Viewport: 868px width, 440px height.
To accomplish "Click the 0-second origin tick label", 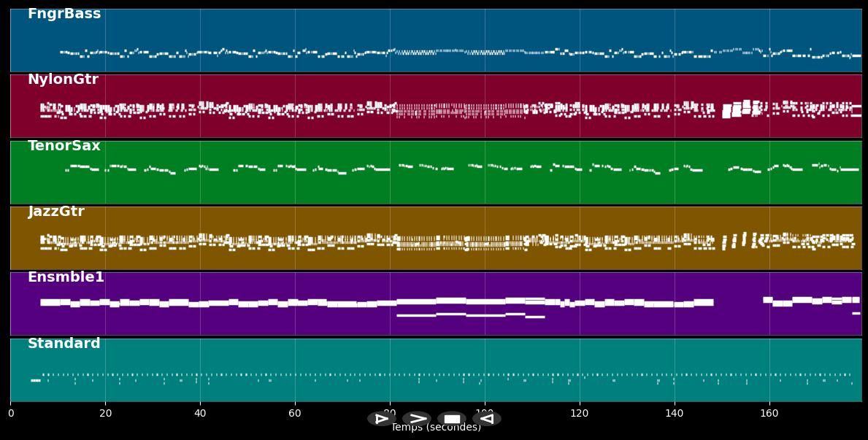I will click(11, 414).
